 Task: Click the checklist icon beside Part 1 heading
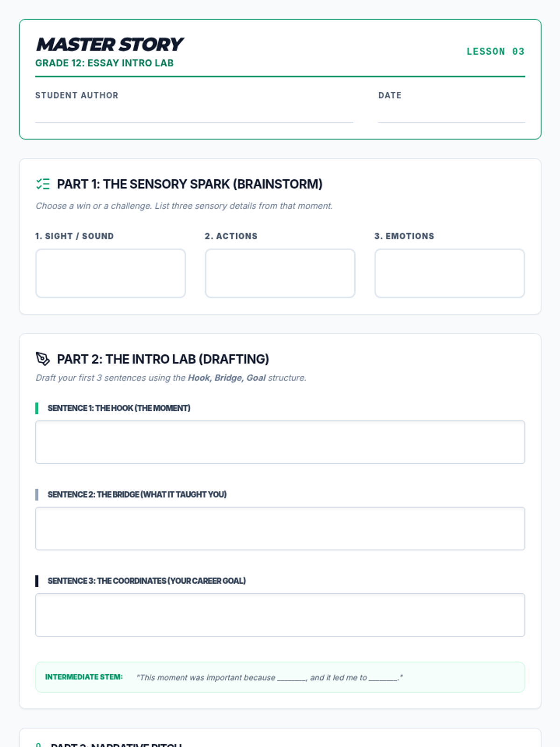point(43,184)
